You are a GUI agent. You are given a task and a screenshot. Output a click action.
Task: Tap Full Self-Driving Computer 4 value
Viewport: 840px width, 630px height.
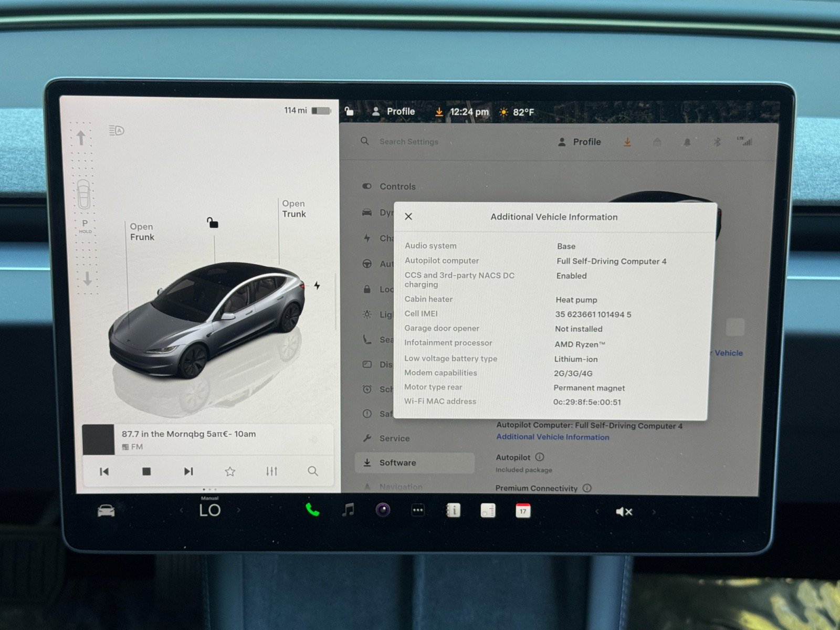coord(612,261)
